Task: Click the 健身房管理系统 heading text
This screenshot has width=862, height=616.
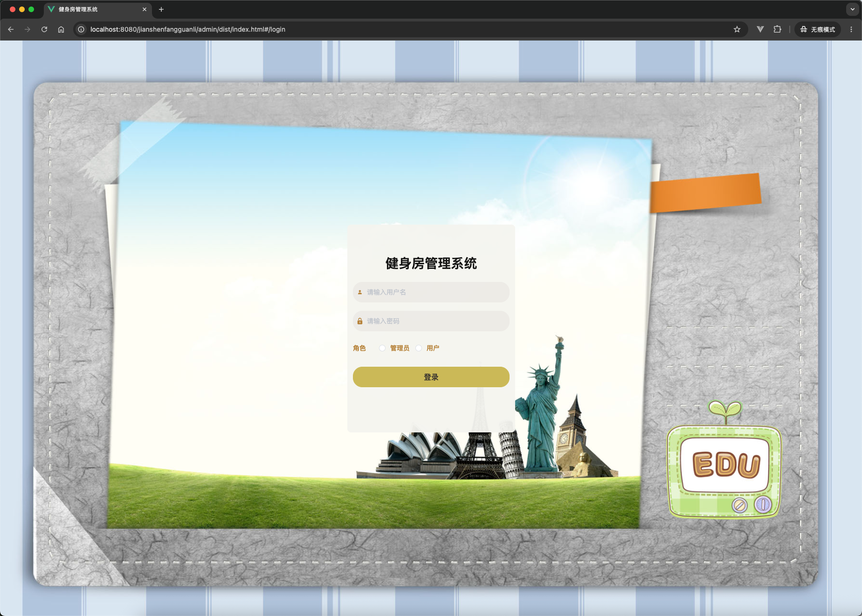Action: click(x=431, y=263)
